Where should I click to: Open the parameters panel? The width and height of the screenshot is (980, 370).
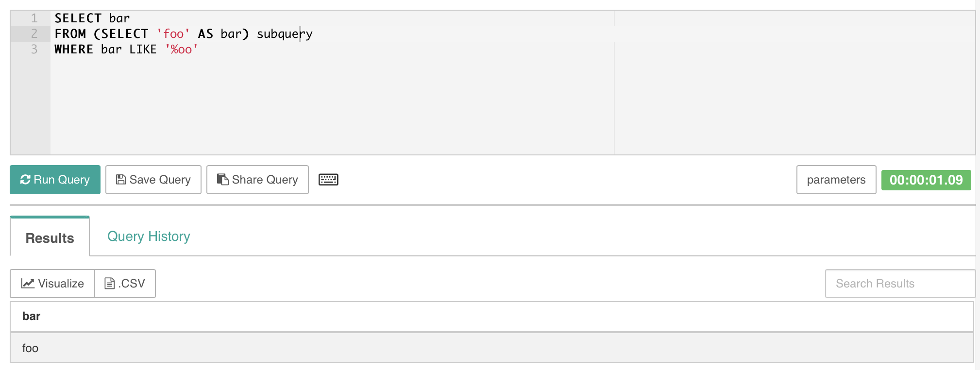(836, 180)
